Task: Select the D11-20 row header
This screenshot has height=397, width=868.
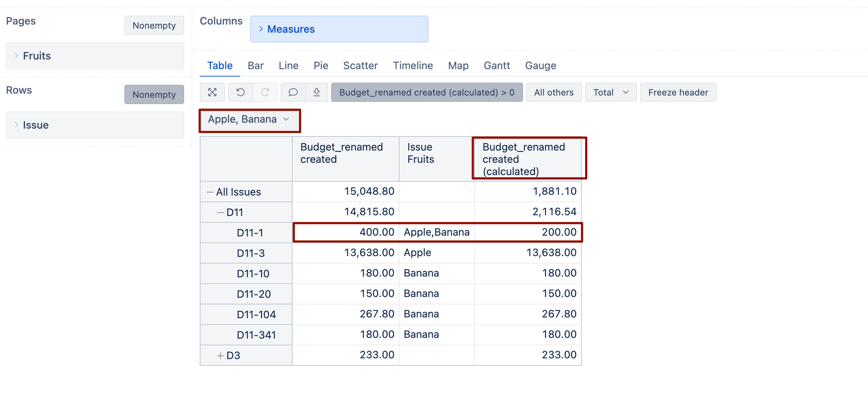Action: [x=246, y=294]
